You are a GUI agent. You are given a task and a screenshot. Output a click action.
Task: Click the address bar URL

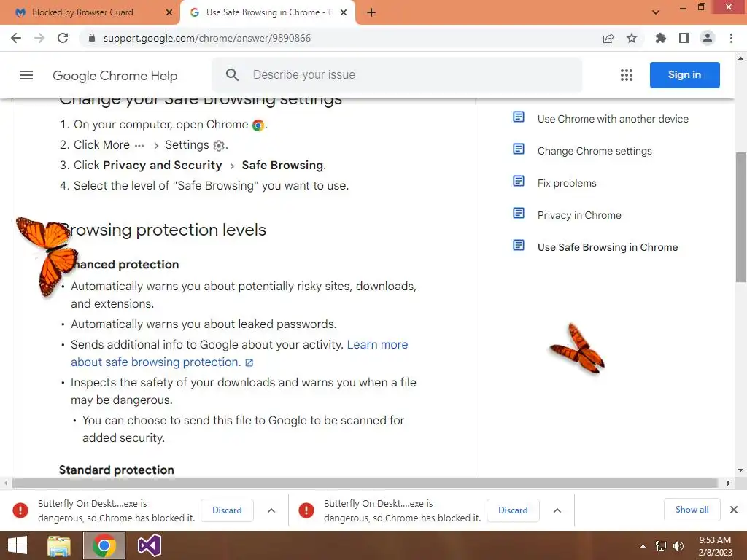206,38
